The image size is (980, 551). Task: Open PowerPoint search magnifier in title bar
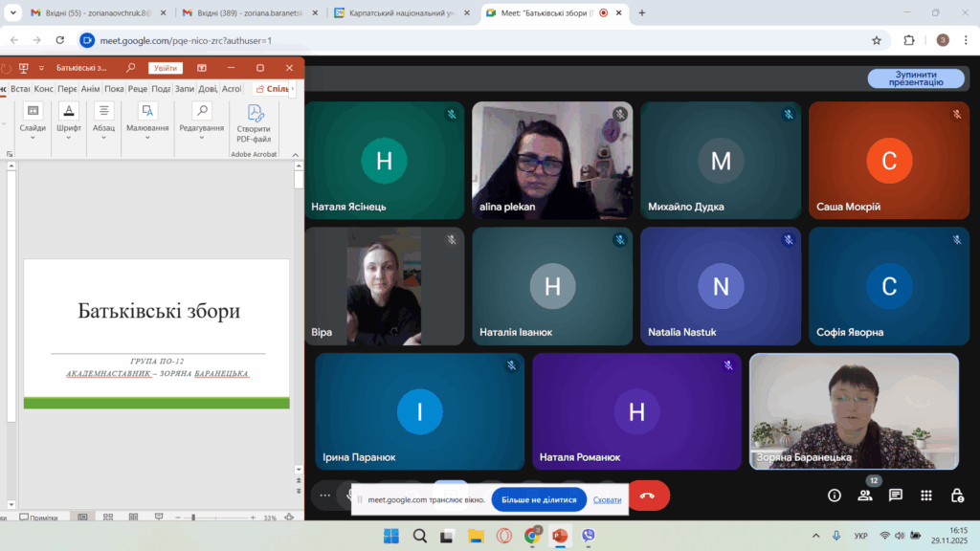click(130, 68)
